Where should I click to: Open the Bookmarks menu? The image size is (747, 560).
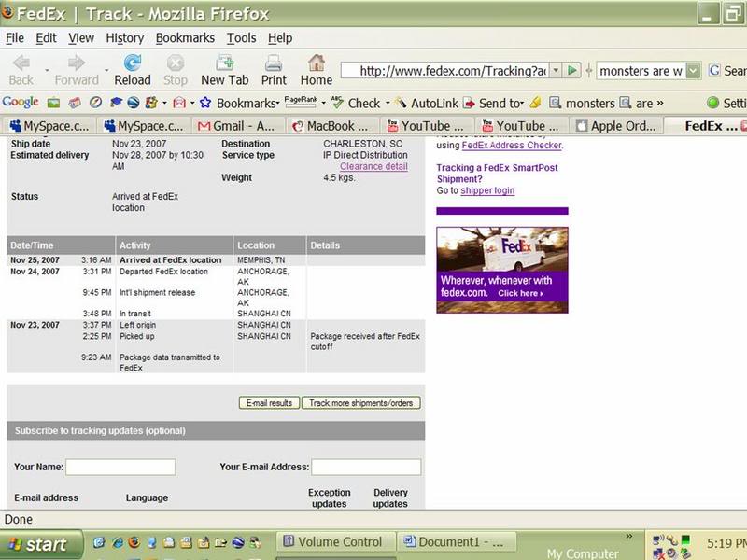pos(185,38)
